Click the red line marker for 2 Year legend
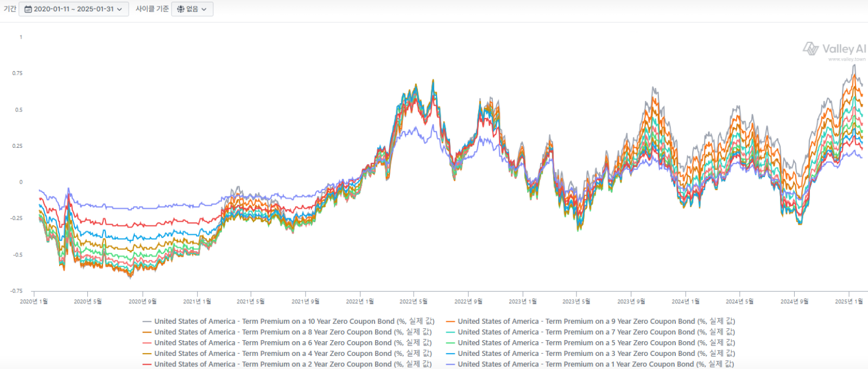Viewport: 868px width, 369px height. click(x=147, y=364)
